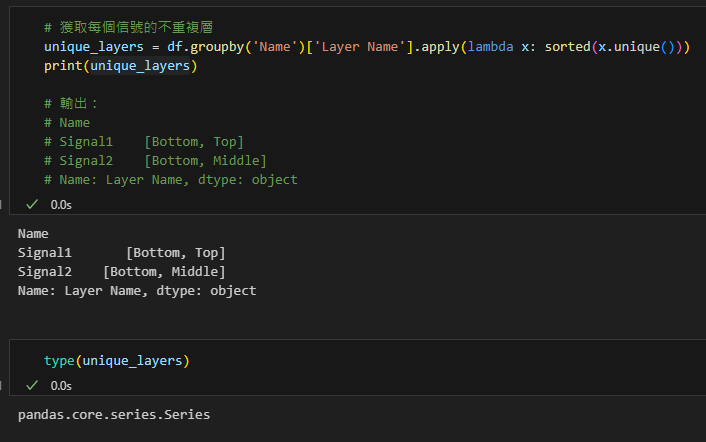The width and height of the screenshot is (706, 442).
Task: Click the output row 'Signal1 [Bottom, Top]'
Action: (122, 253)
